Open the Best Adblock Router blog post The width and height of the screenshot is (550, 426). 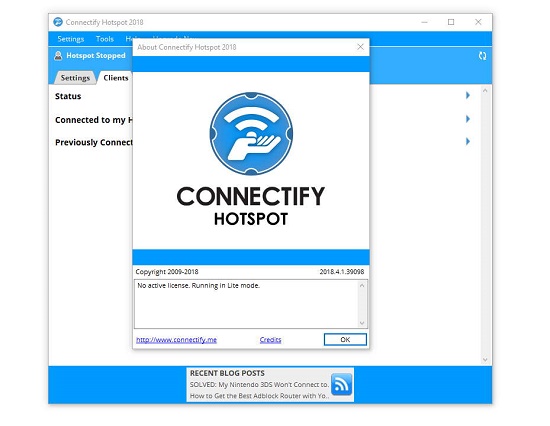pos(259,396)
